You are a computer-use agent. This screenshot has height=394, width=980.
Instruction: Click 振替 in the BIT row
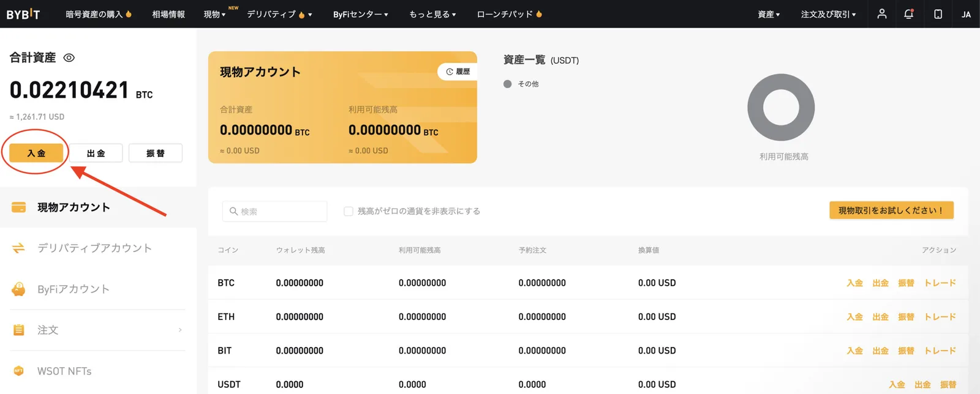pos(906,351)
